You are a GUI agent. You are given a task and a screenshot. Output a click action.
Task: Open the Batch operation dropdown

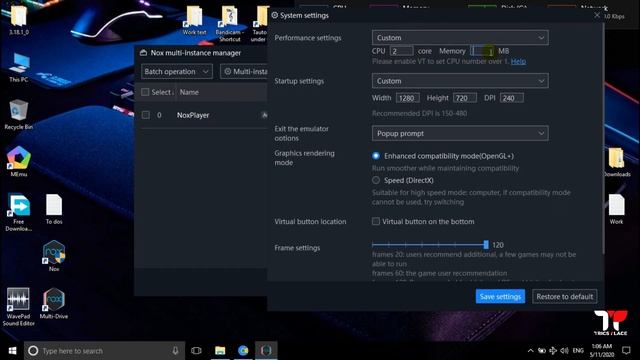point(177,71)
